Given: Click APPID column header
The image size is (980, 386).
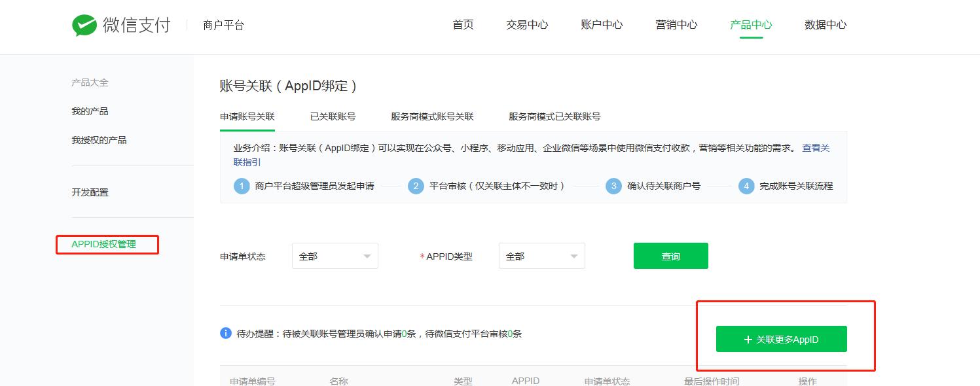Looking at the screenshot, I should point(526,381).
